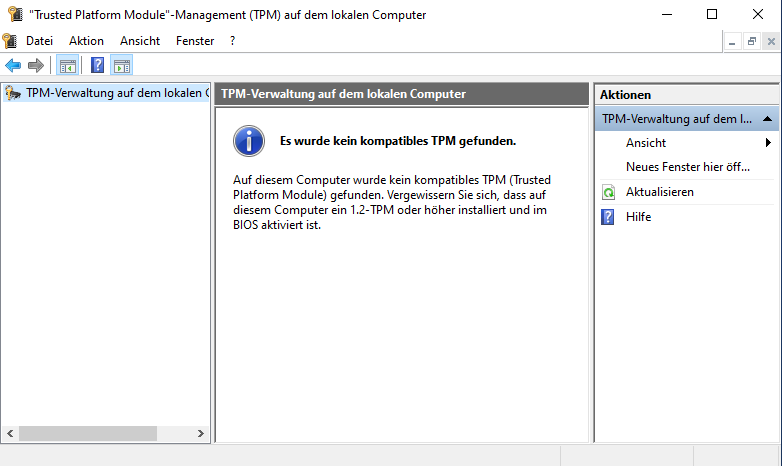Open the question-mark help menu

point(232,41)
